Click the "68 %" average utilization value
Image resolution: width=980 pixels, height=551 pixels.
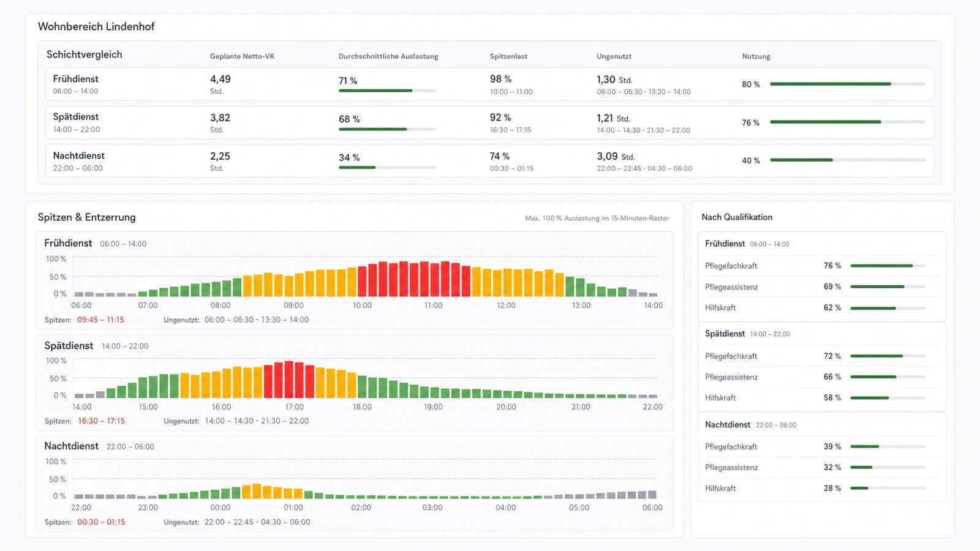(349, 119)
